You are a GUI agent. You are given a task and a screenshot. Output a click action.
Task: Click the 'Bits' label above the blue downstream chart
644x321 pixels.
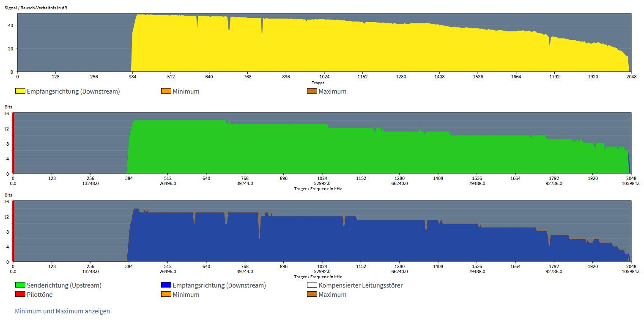click(x=8, y=195)
